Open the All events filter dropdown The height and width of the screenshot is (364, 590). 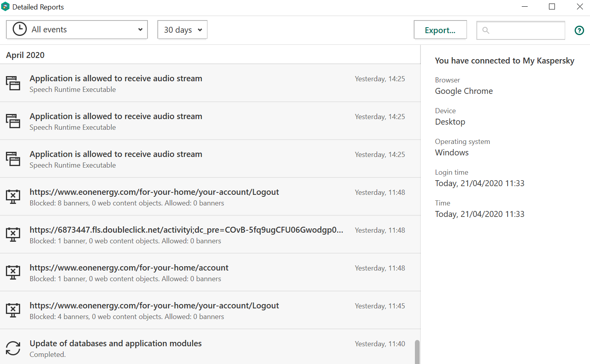77,30
